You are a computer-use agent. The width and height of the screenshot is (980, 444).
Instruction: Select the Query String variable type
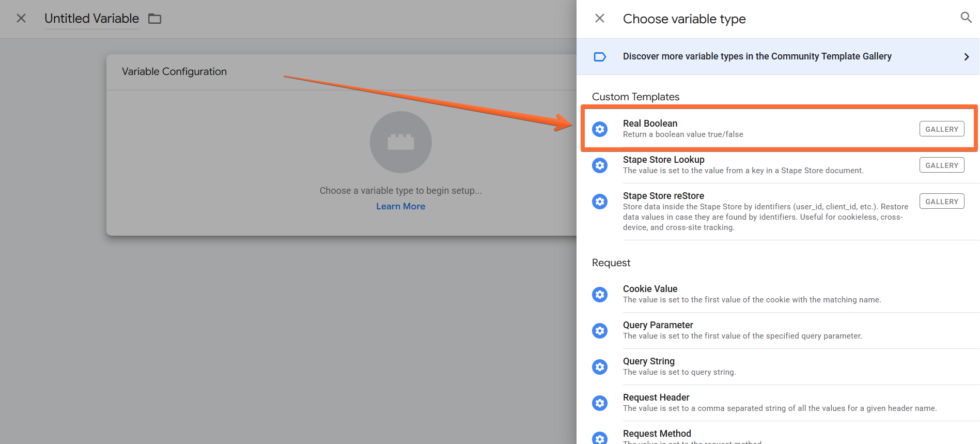(778, 366)
